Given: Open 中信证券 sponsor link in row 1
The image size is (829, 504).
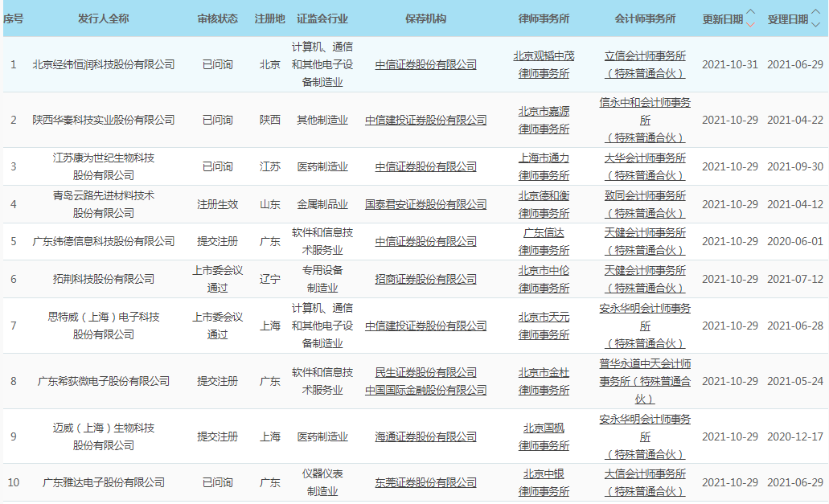Looking at the screenshot, I should tap(425, 64).
